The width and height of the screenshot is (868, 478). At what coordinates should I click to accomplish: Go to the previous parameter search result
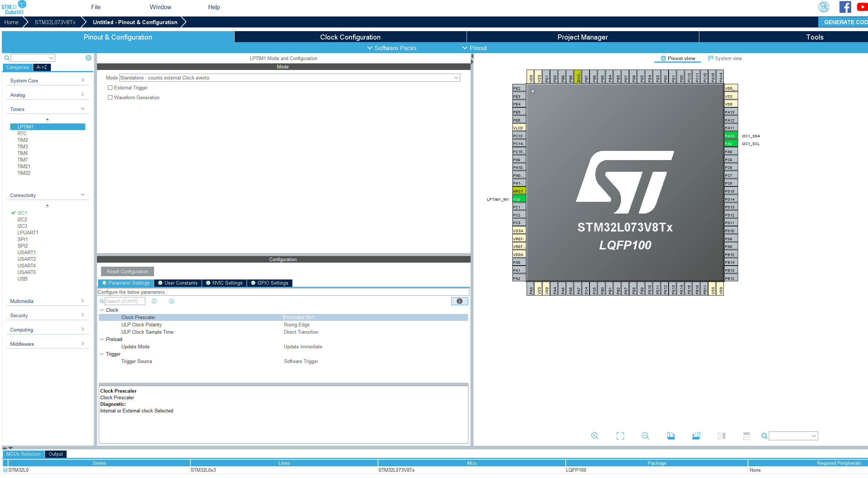pos(154,301)
